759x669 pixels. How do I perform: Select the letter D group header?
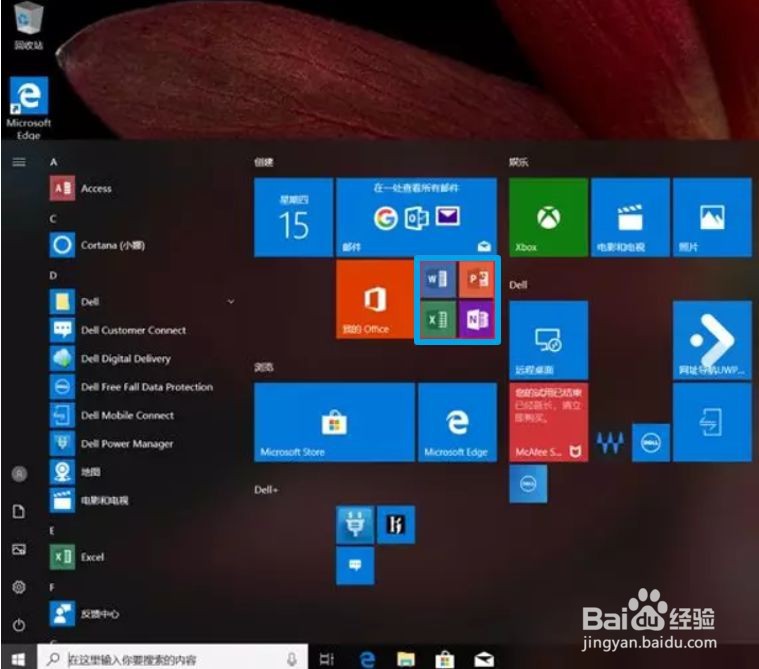click(x=53, y=275)
